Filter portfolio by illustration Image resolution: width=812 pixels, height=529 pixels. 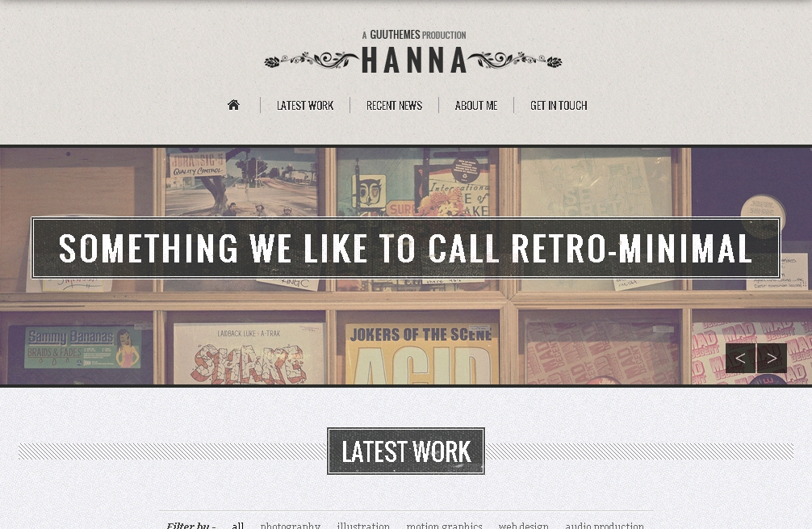point(363,525)
